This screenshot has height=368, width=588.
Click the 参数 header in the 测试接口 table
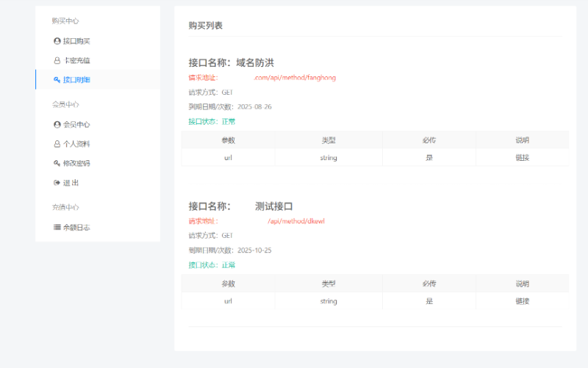[x=228, y=284]
